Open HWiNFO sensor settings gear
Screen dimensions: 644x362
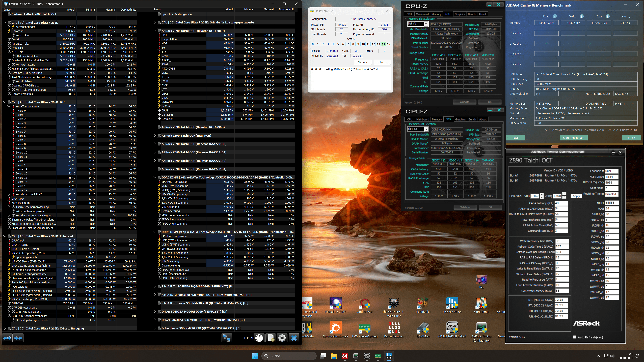click(x=282, y=338)
